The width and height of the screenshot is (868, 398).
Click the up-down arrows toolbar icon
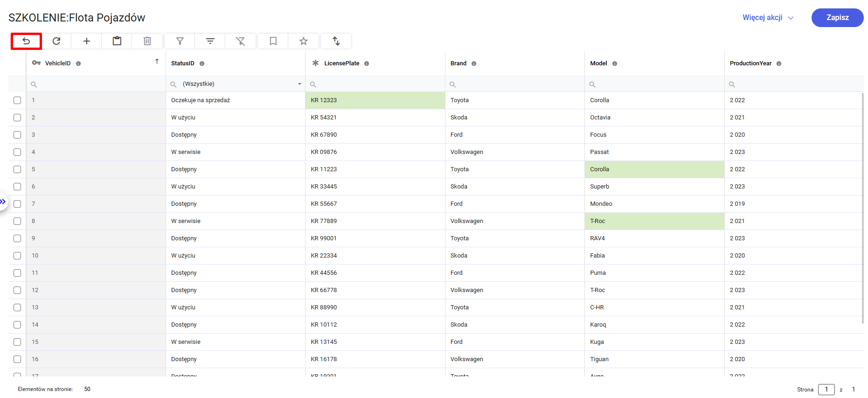[336, 41]
